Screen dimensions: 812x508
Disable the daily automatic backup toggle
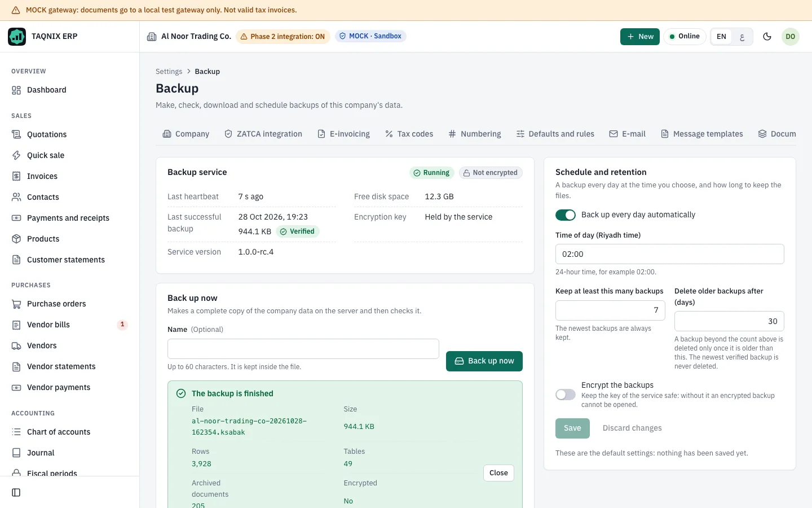point(566,215)
